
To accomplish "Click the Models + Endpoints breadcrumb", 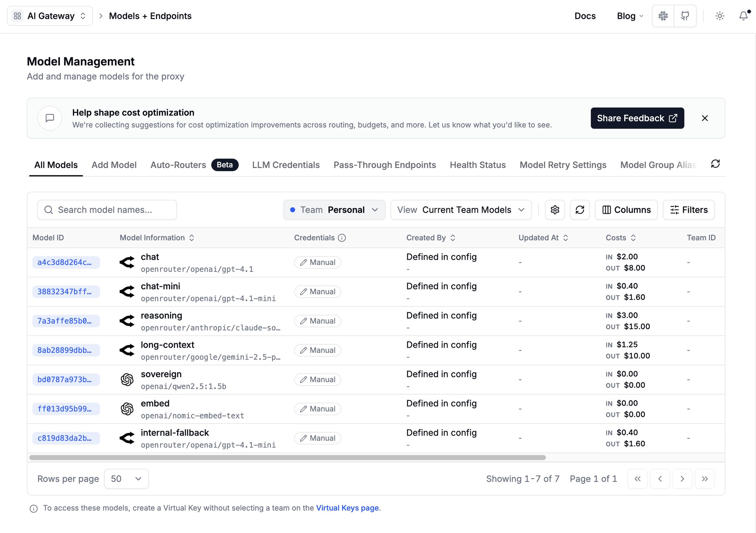I will (x=150, y=16).
